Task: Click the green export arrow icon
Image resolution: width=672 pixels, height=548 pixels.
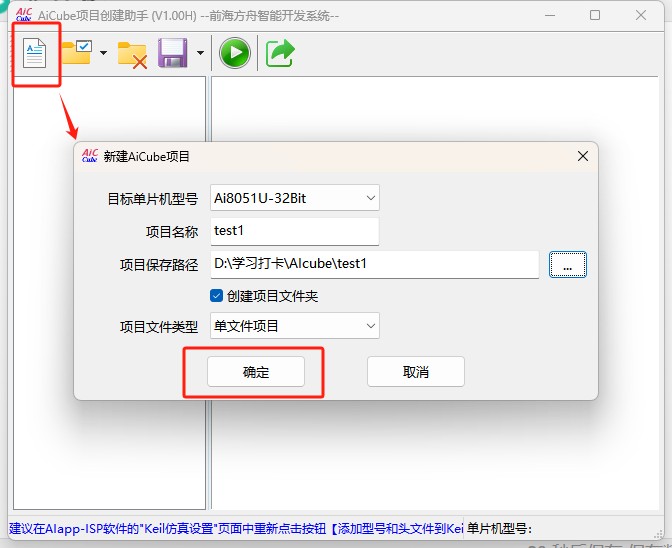Action: (x=280, y=53)
